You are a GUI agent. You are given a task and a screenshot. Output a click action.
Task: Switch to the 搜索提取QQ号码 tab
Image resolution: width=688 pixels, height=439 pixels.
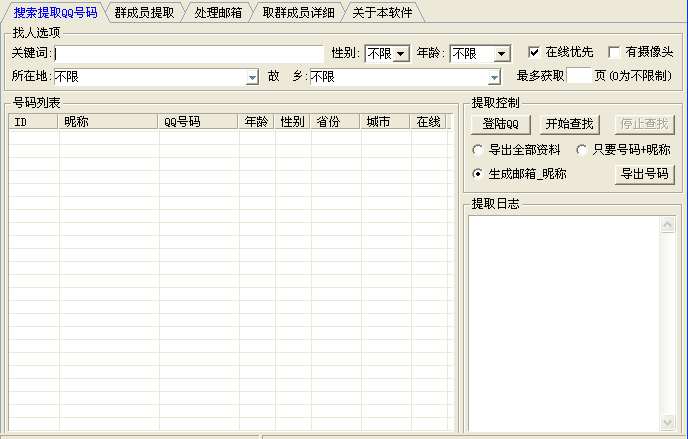55,12
